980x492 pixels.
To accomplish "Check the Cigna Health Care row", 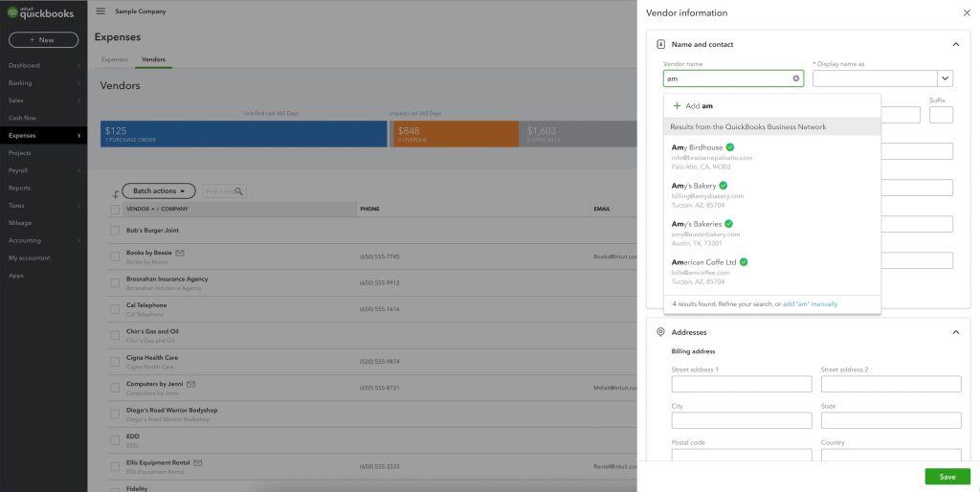I will [115, 361].
